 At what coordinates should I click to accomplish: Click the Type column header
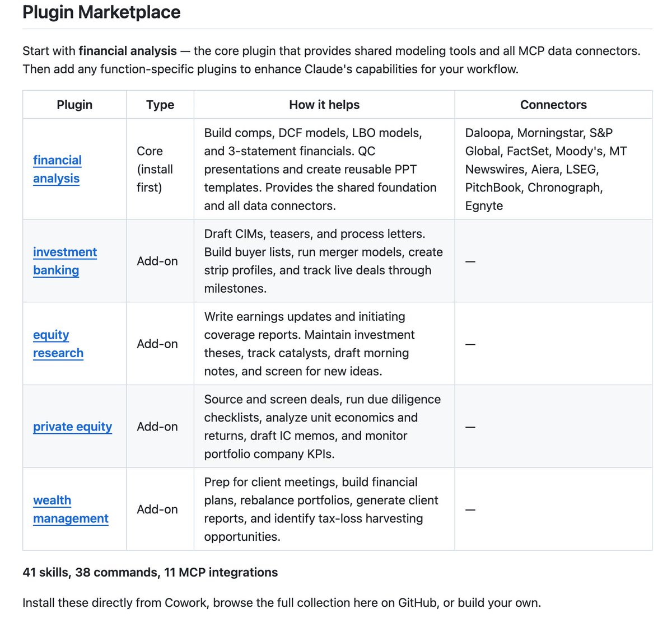[160, 105]
